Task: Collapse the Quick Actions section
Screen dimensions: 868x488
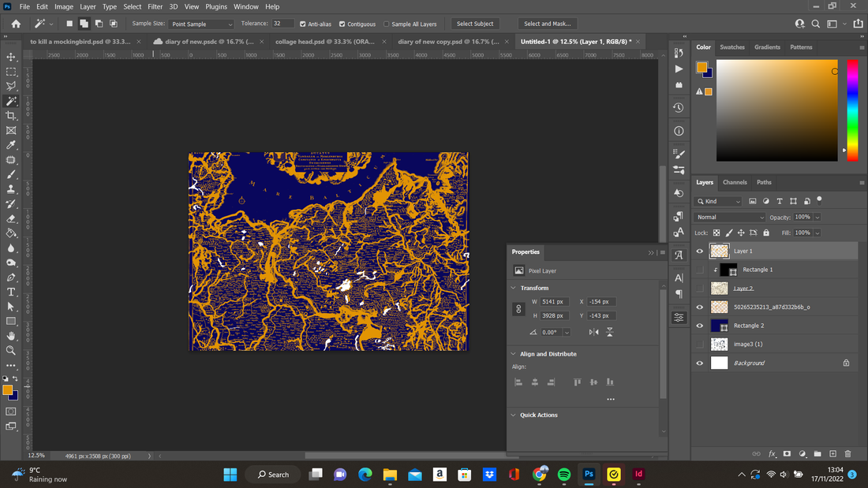Action: pos(513,415)
